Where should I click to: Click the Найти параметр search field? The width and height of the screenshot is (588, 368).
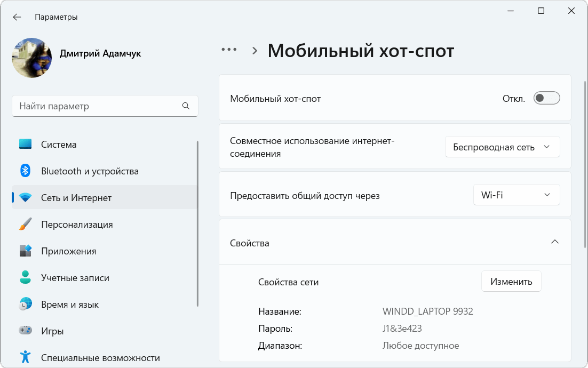(x=99, y=106)
